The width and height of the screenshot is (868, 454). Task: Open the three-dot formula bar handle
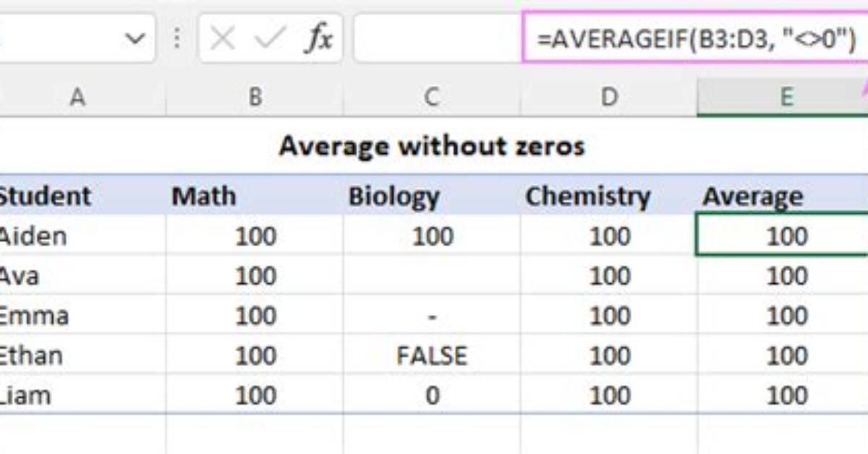click(x=176, y=38)
